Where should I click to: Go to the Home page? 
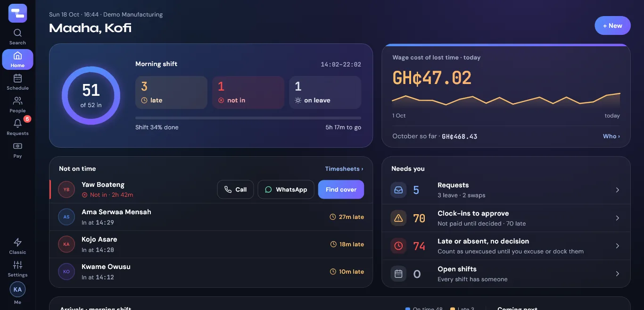coord(17,59)
